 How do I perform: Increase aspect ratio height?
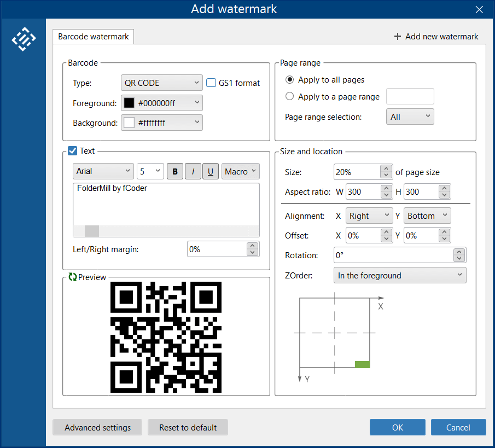click(x=445, y=188)
